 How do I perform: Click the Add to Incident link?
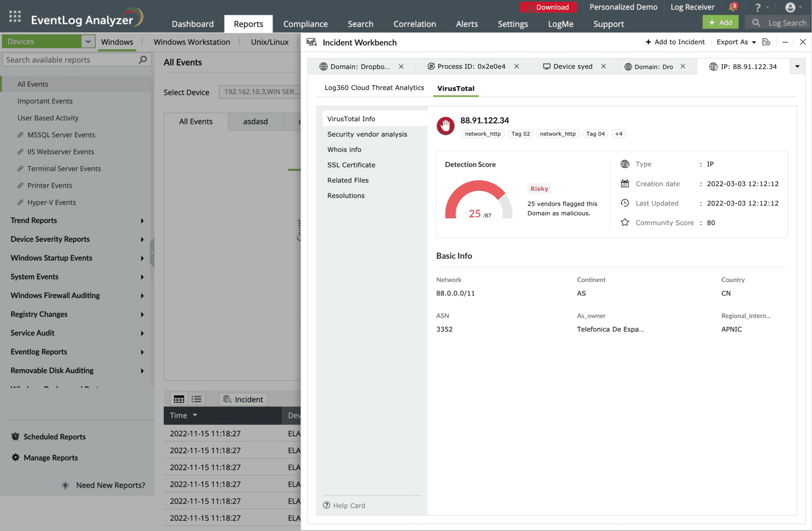[675, 42]
